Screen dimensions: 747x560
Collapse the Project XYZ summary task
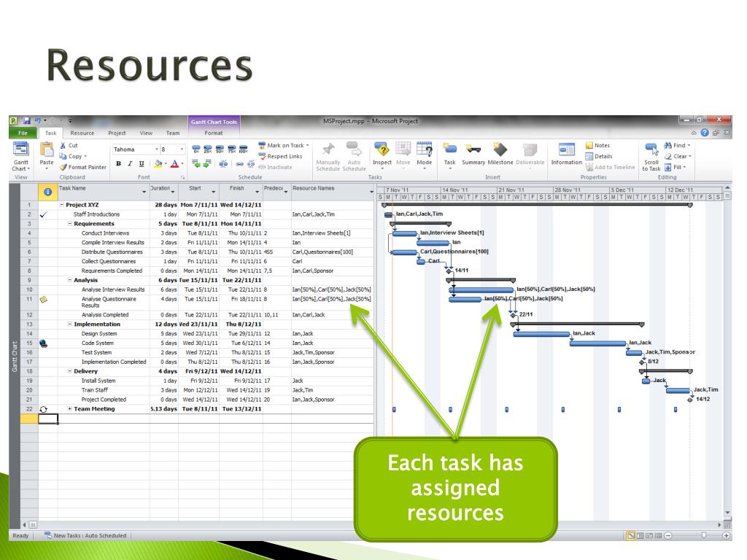[61, 205]
